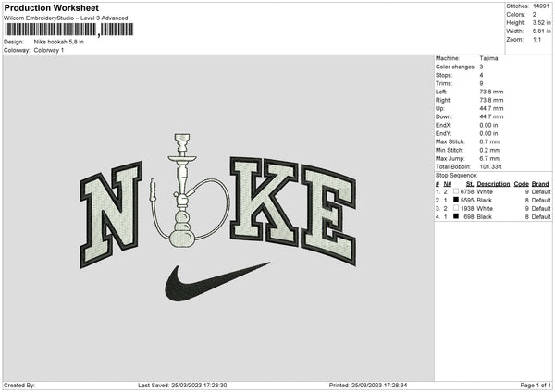Click the 'Page 1 of 1' footer text
The height and width of the screenshot is (392, 555).
click(x=536, y=386)
